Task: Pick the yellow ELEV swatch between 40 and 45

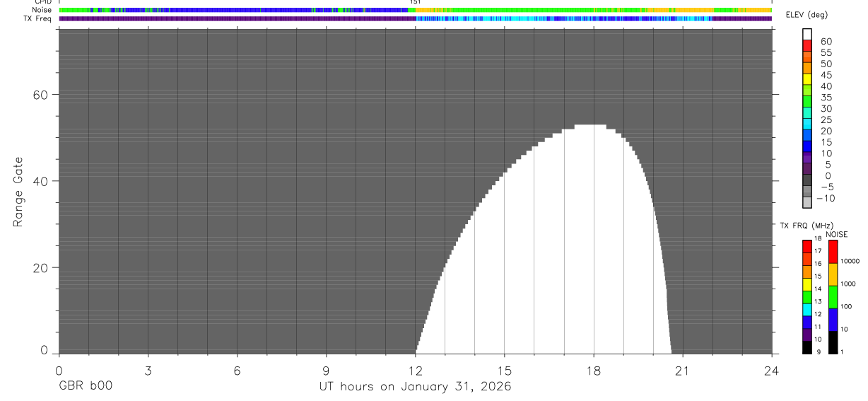Action: pyautogui.click(x=807, y=80)
